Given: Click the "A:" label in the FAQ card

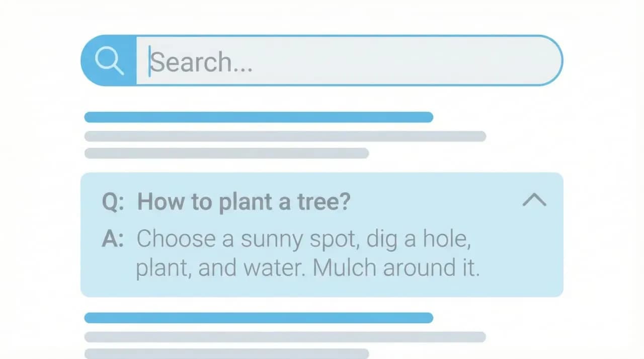Looking at the screenshot, I should tap(113, 239).
